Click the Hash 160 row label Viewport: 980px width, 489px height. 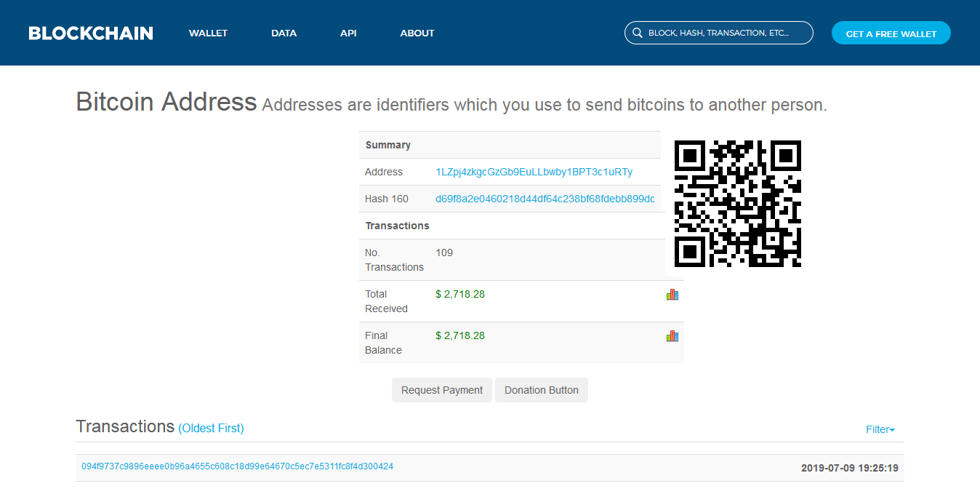[x=387, y=199]
